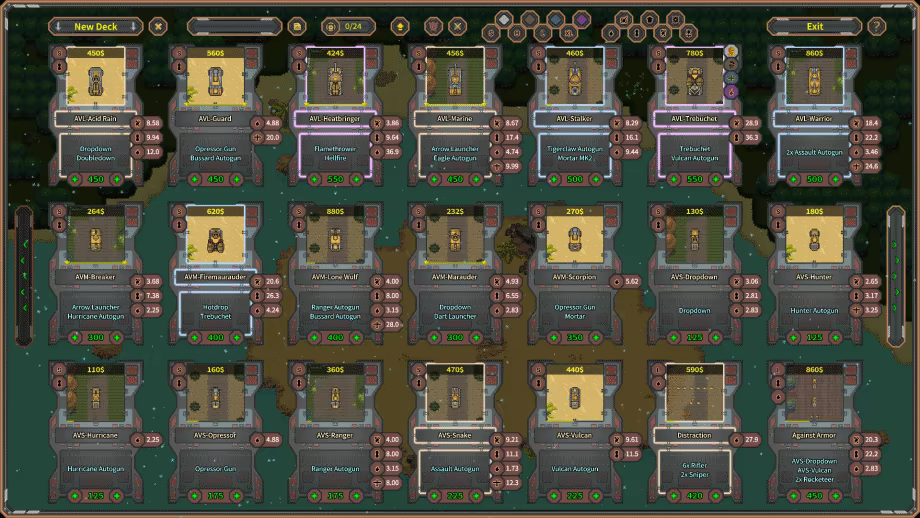Click the 8.58 stat badge on AVL-Acid Rain
This screenshot has height=518, width=920.
[x=146, y=123]
